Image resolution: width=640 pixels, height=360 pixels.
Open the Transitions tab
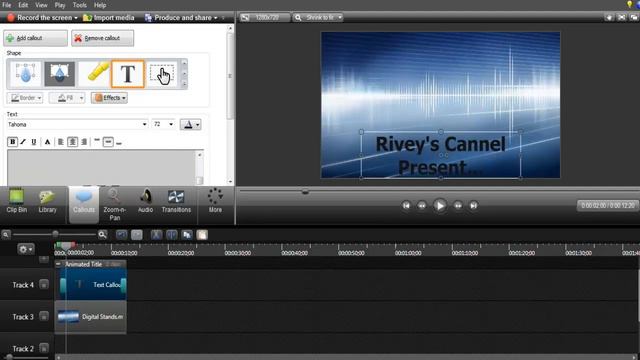[176, 201]
